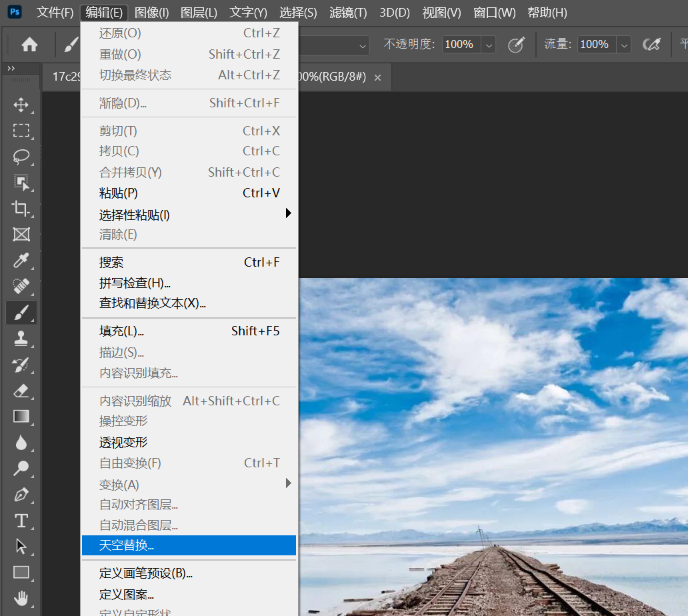Select the Horizontal Type tool

point(21,521)
